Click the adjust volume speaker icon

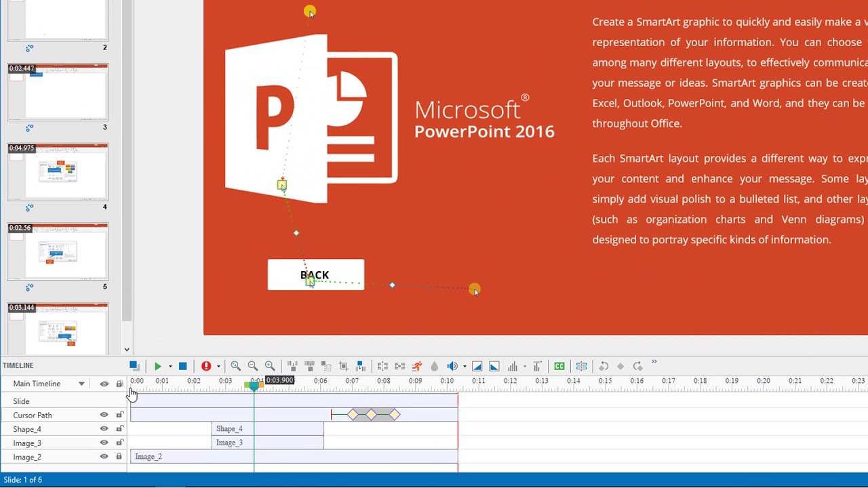tap(452, 366)
